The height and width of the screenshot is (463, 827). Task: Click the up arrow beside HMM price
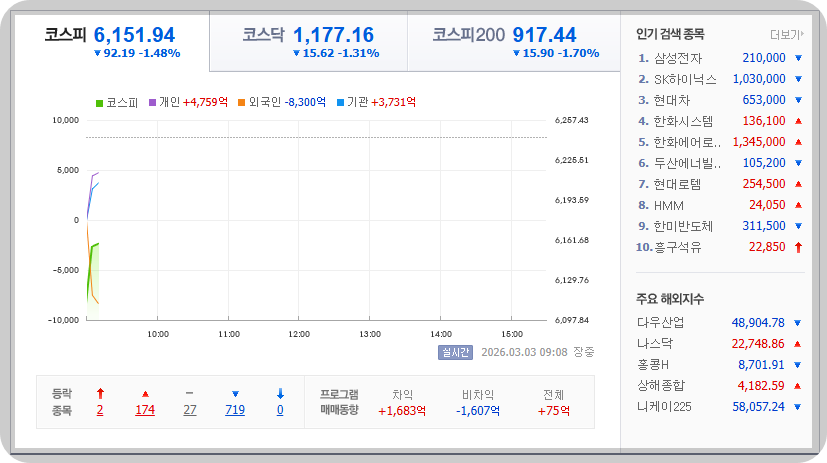[799, 205]
